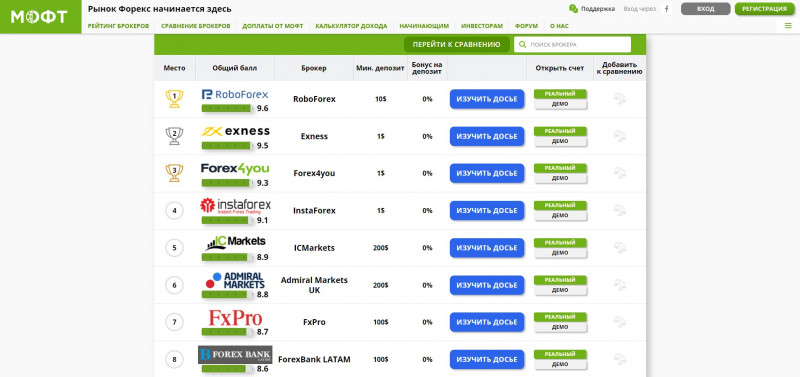Click Изучить досье for RoboForex
This screenshot has width=800, height=377.
[x=487, y=99]
